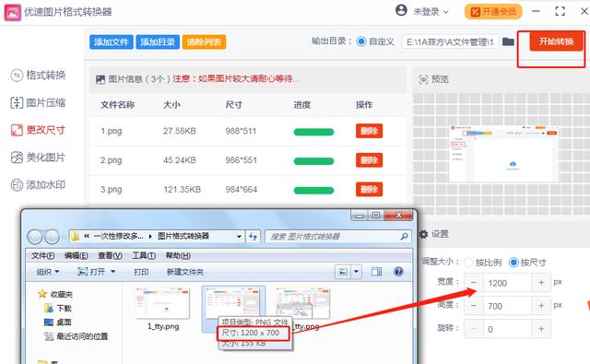Open the 文件(F) menu
This screenshot has height=364, width=590.
43,255
